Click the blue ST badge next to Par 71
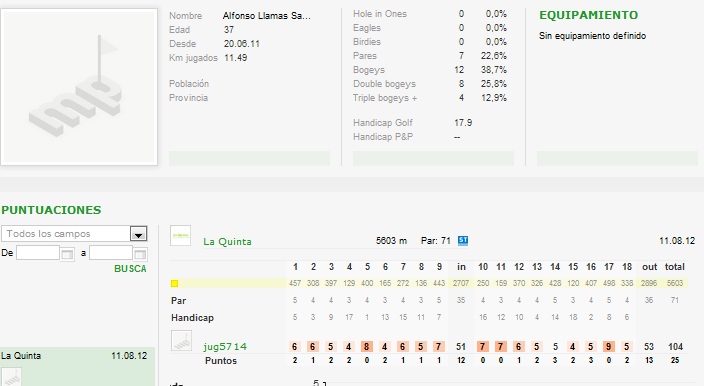 (462, 241)
